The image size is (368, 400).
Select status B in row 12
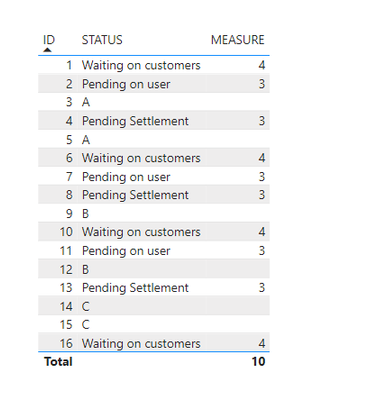(x=85, y=269)
